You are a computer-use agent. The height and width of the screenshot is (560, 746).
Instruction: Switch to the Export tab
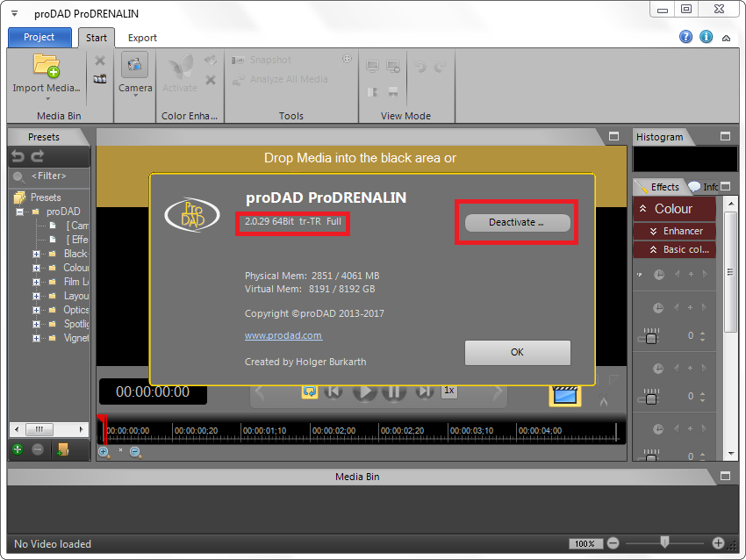tap(142, 38)
